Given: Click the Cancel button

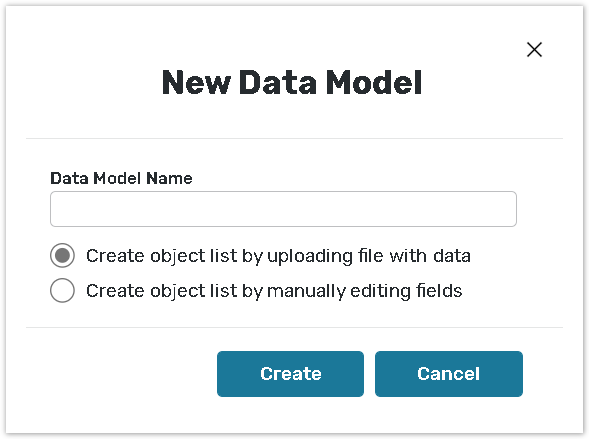Looking at the screenshot, I should [449, 374].
